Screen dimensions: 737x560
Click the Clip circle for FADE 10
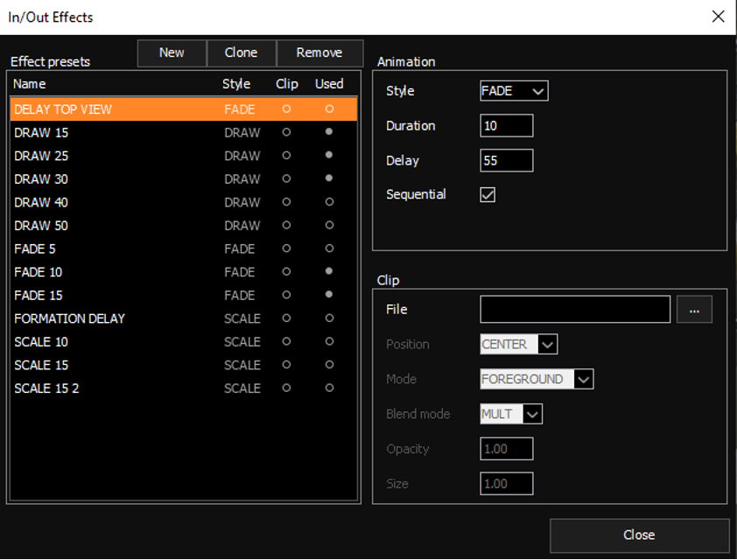click(x=286, y=271)
